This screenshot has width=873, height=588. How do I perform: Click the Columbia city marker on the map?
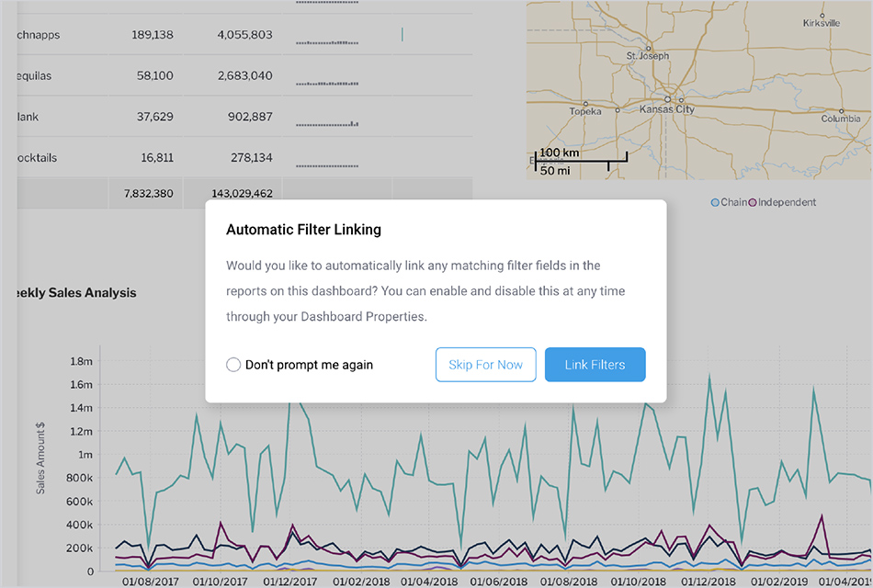click(841, 109)
